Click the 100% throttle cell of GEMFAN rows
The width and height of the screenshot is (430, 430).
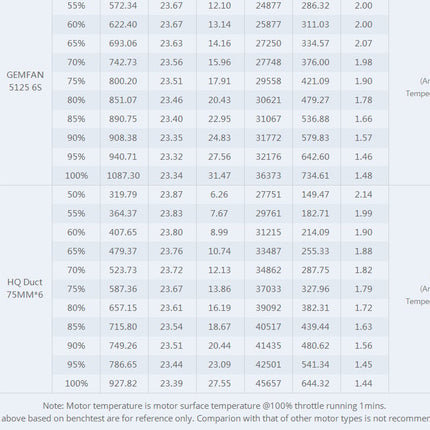pyautogui.click(x=76, y=176)
